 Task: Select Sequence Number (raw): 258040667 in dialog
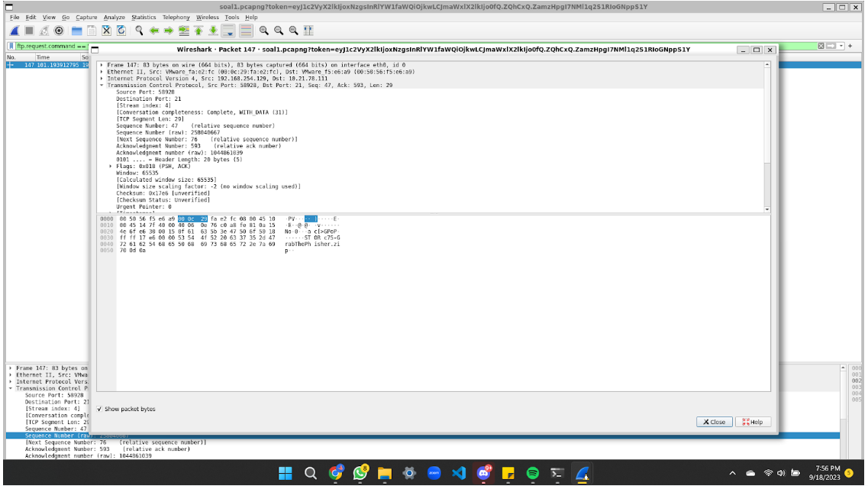tap(168, 132)
